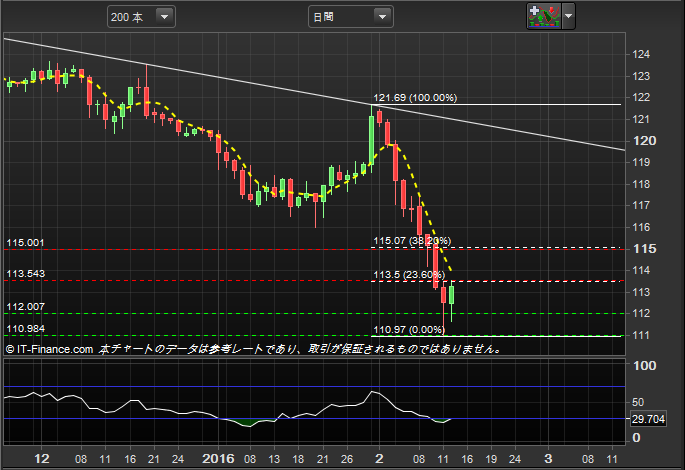Click the month 12 label on time axis
The image size is (685, 470).
(x=42, y=459)
